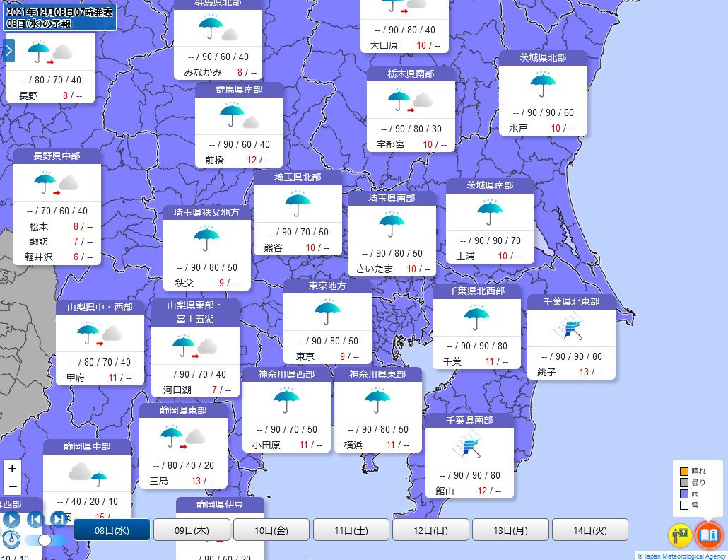Screen dimensions: 728x560
Task: Click city name 小田原
Action: coord(266,445)
